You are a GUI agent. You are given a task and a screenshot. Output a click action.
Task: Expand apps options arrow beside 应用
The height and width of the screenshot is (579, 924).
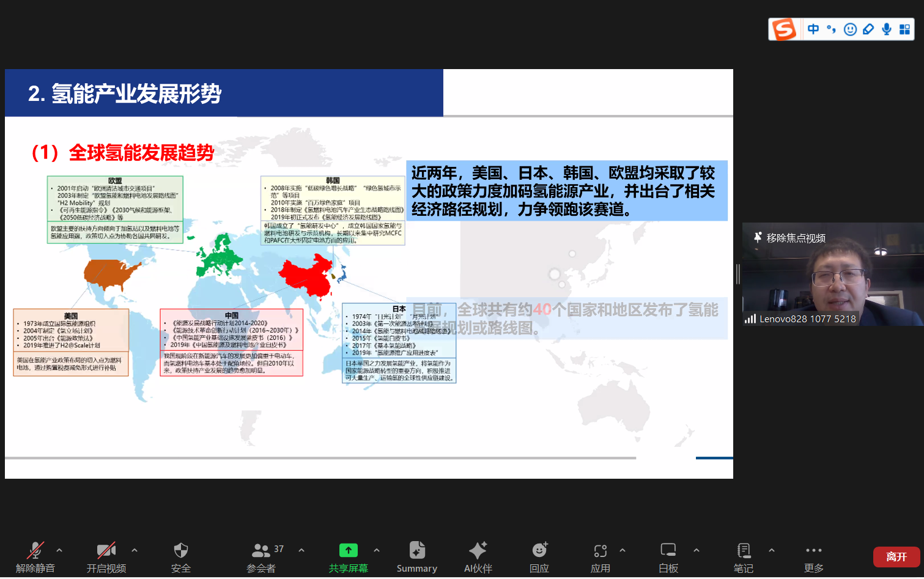click(x=623, y=550)
